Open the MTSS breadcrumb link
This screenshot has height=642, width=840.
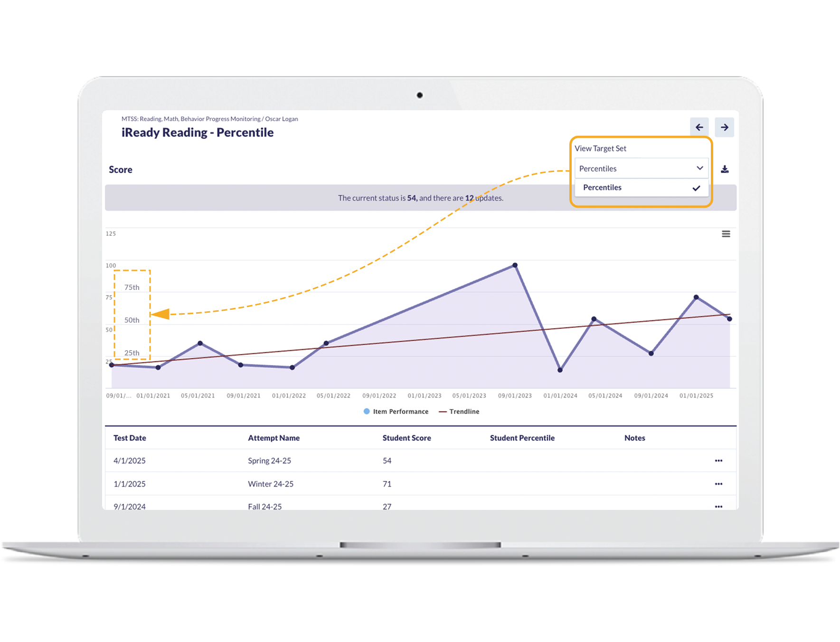191,119
